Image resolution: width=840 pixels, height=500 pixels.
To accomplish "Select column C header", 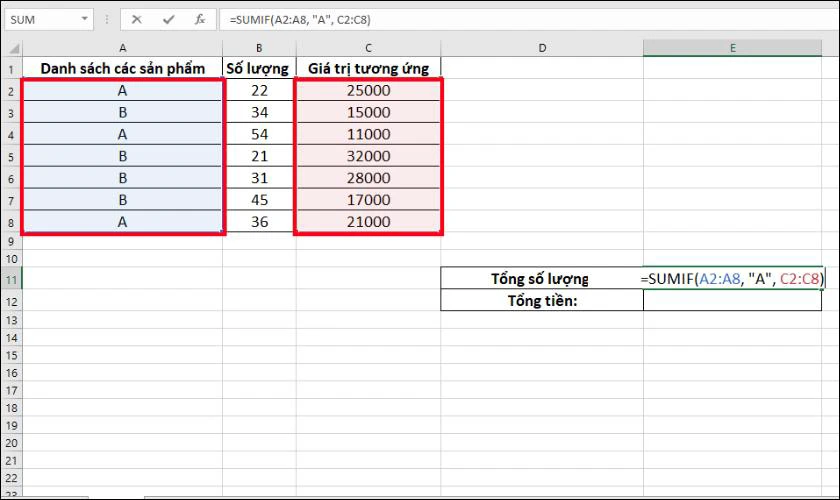I will tap(369, 48).
